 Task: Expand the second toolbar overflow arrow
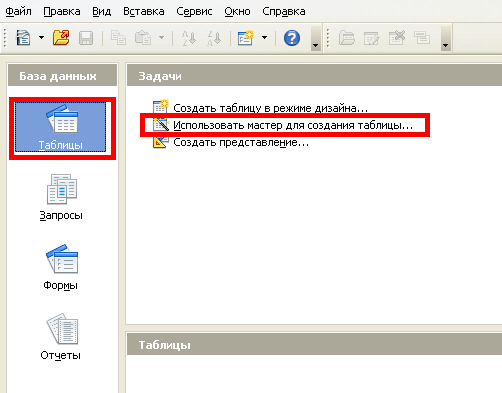(x=445, y=38)
